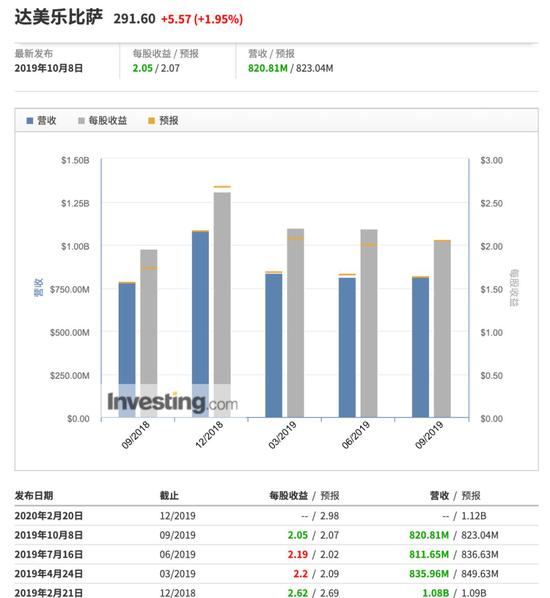This screenshot has width=550, height=598.
Task: Select the gray EPS bar for 06/2019
Action: 369,323
